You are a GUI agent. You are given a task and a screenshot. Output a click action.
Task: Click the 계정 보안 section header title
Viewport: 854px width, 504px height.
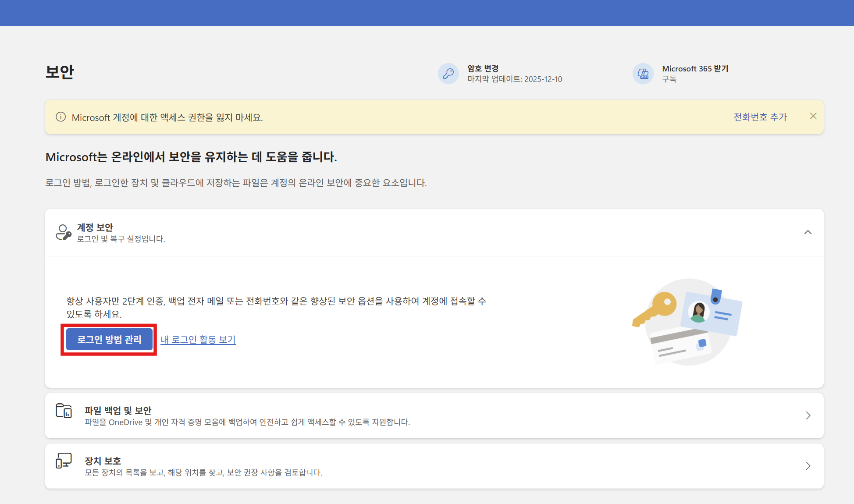click(95, 227)
